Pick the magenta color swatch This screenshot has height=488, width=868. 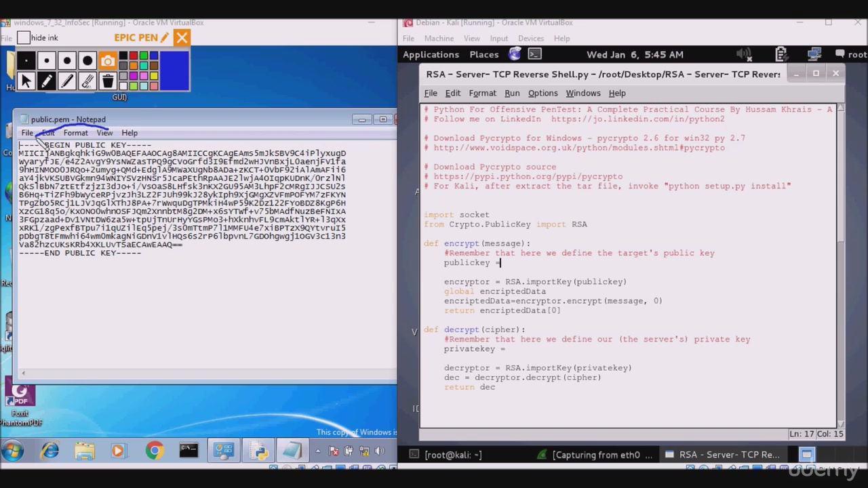click(x=133, y=76)
